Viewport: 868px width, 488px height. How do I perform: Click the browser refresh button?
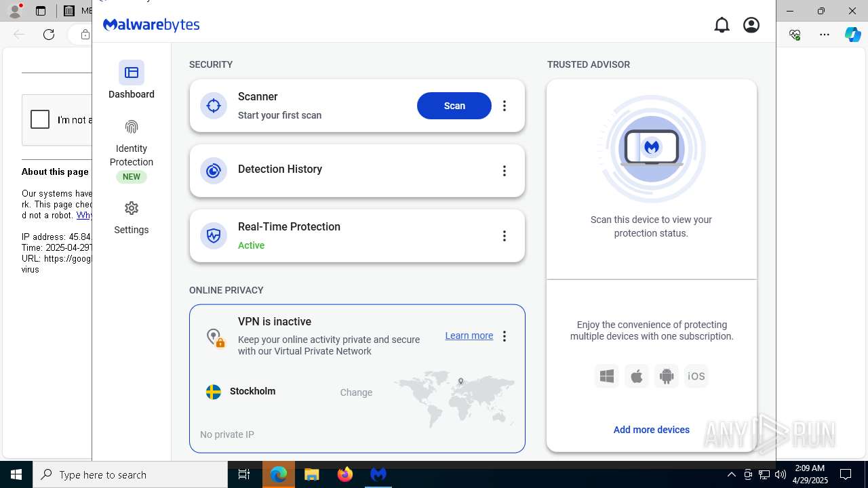pos(49,35)
